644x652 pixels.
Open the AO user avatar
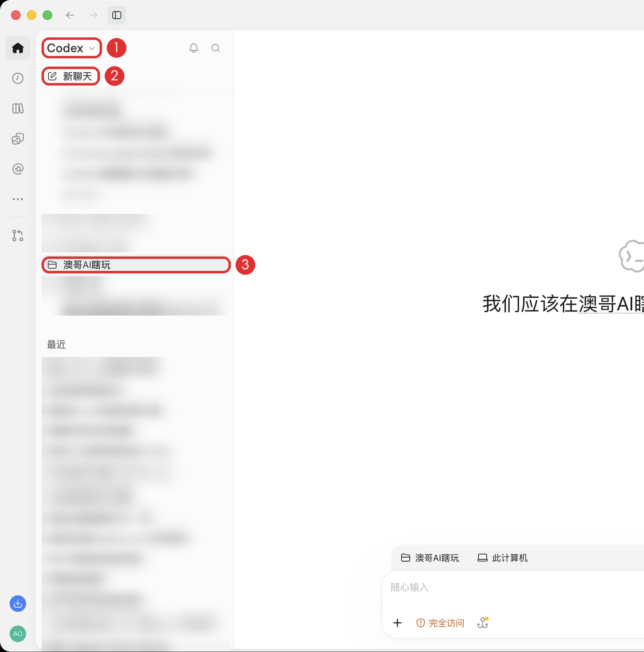(x=18, y=634)
